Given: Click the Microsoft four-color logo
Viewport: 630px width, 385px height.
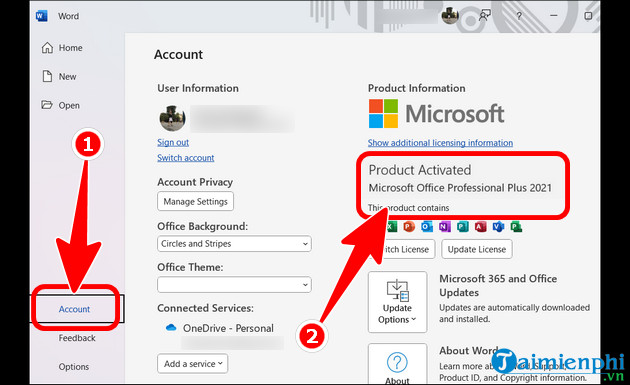Looking at the screenshot, I should (383, 114).
